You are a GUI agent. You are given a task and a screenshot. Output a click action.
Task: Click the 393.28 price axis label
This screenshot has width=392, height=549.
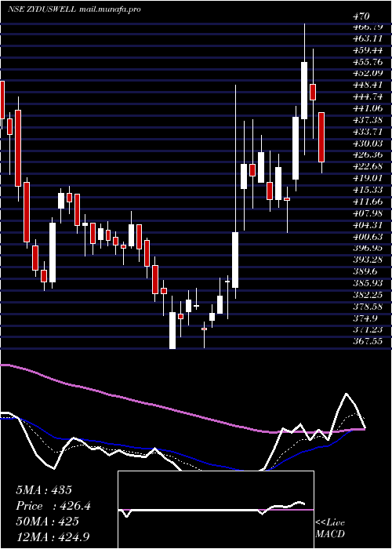(x=368, y=260)
